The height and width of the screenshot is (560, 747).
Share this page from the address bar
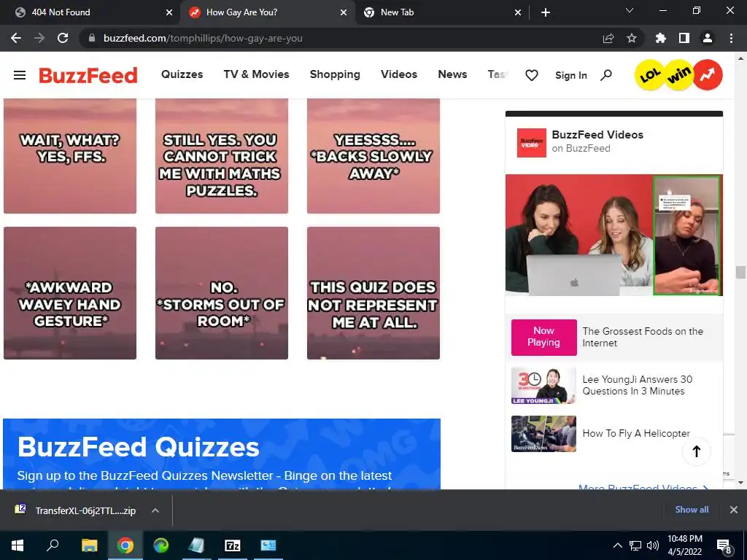point(608,38)
